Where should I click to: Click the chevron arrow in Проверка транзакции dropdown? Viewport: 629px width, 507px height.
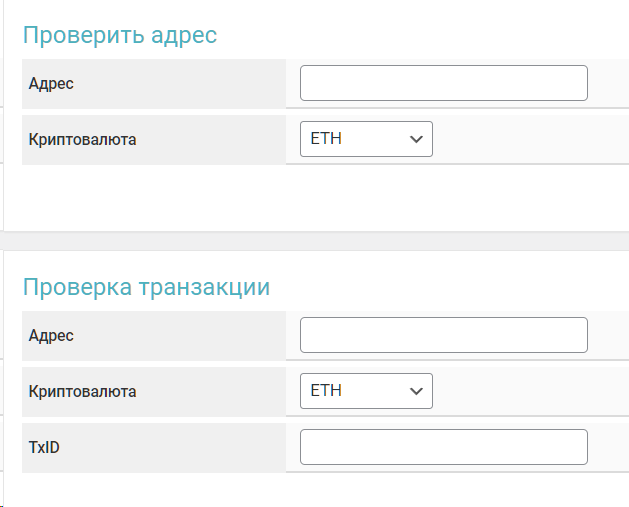(x=417, y=392)
